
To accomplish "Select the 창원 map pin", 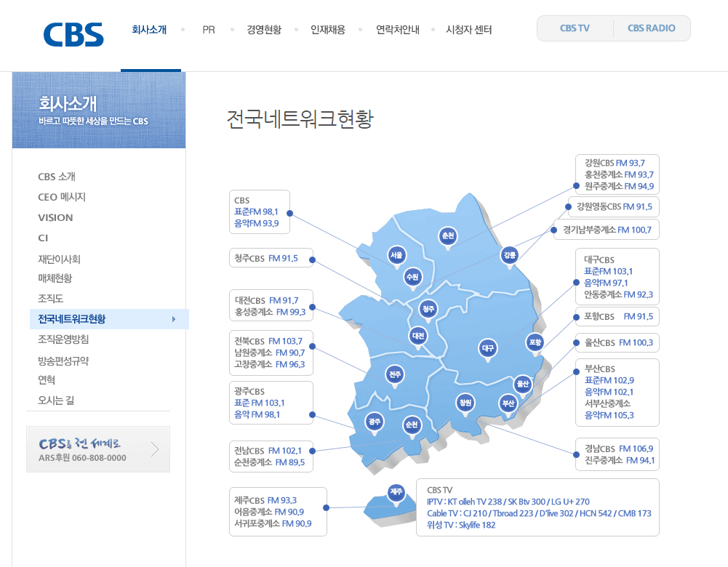I will [x=465, y=403].
